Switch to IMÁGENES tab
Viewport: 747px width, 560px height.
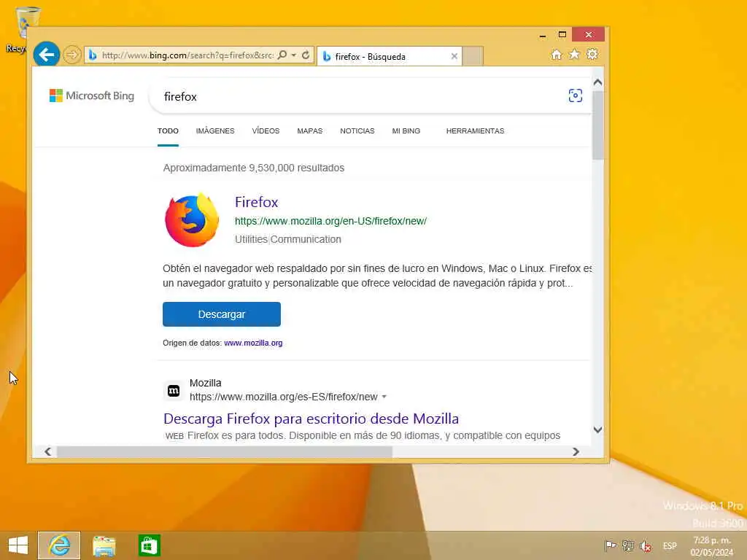click(x=215, y=131)
